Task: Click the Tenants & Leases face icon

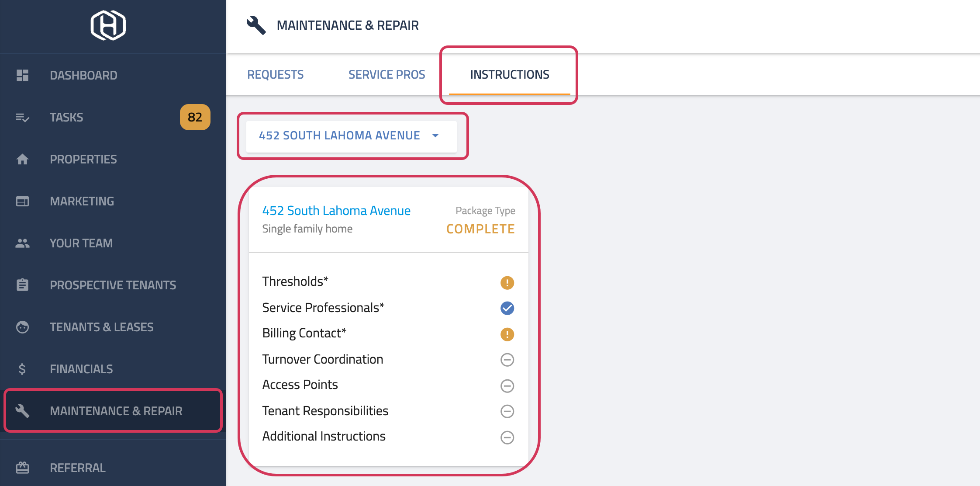Action: [x=22, y=327]
